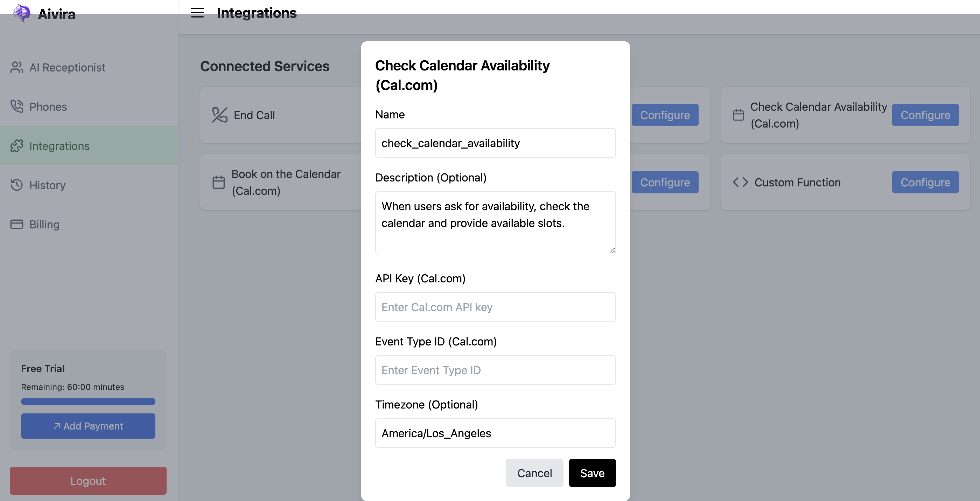980x501 pixels.
Task: Click the End Call phone icon
Action: coord(219,115)
